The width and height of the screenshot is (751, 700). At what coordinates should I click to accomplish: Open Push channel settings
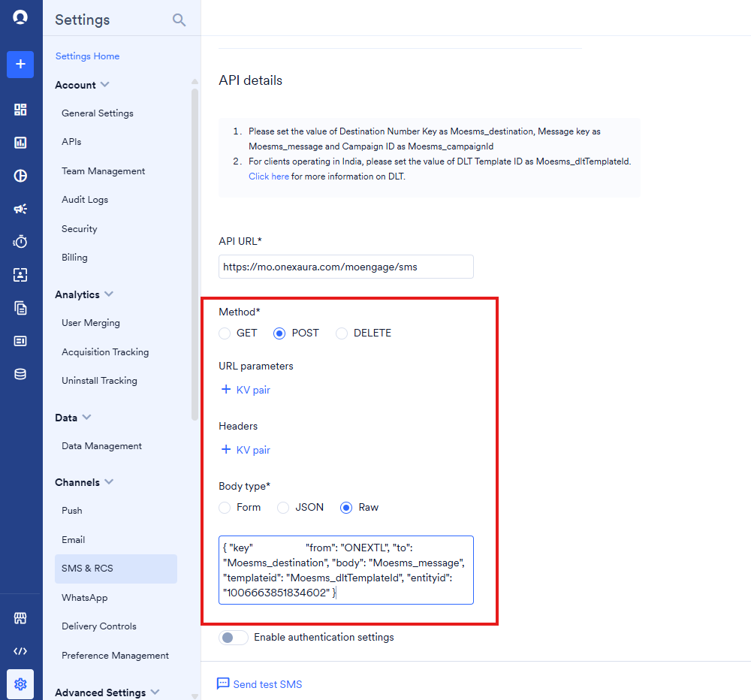pos(72,511)
